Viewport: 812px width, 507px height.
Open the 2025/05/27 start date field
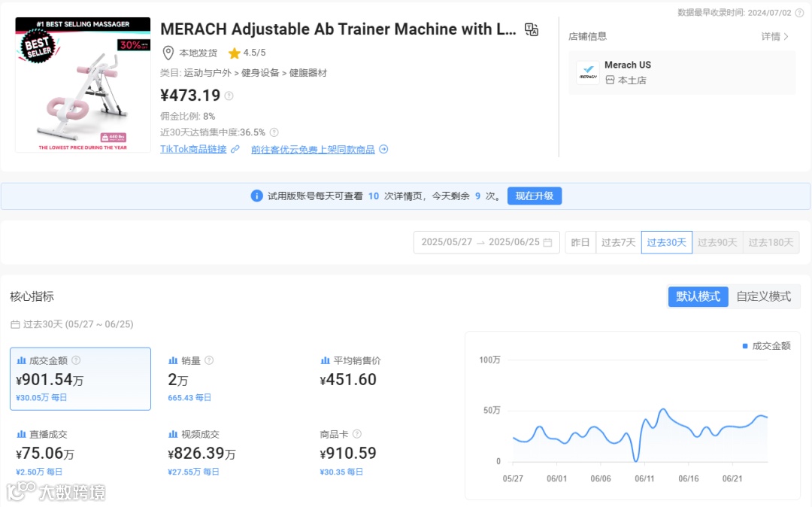point(447,242)
